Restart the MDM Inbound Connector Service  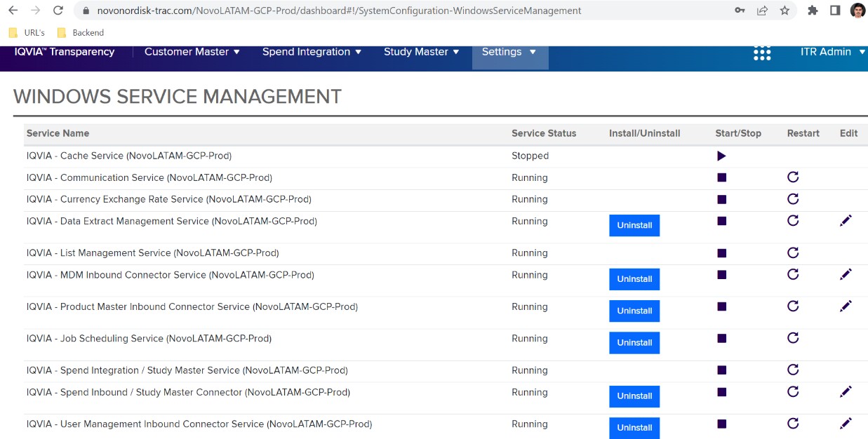(x=793, y=274)
